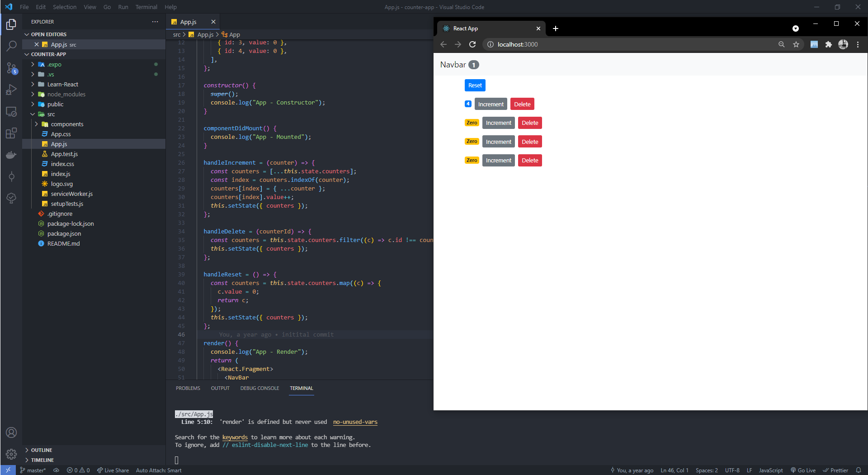This screenshot has width=868, height=475.
Task: Switch to the Output panel tab
Action: pyautogui.click(x=220, y=388)
